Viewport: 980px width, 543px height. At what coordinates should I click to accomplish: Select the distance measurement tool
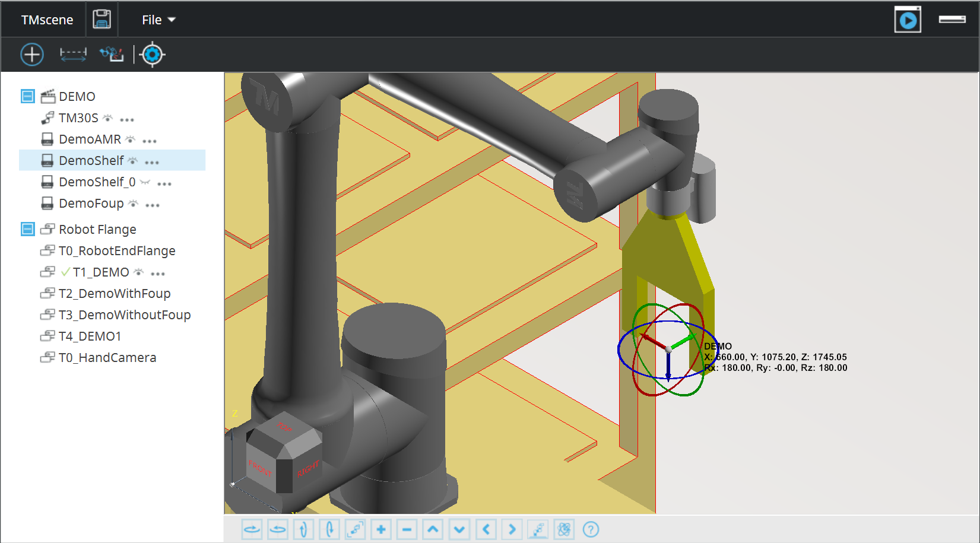(73, 55)
